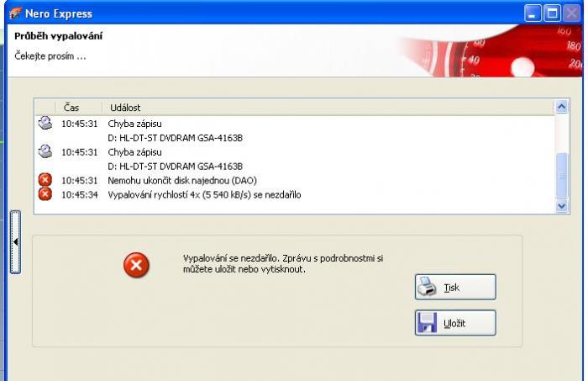This screenshot has width=588, height=381.
Task: Save the report with the 'Uložit' button
Action: pyautogui.click(x=454, y=323)
